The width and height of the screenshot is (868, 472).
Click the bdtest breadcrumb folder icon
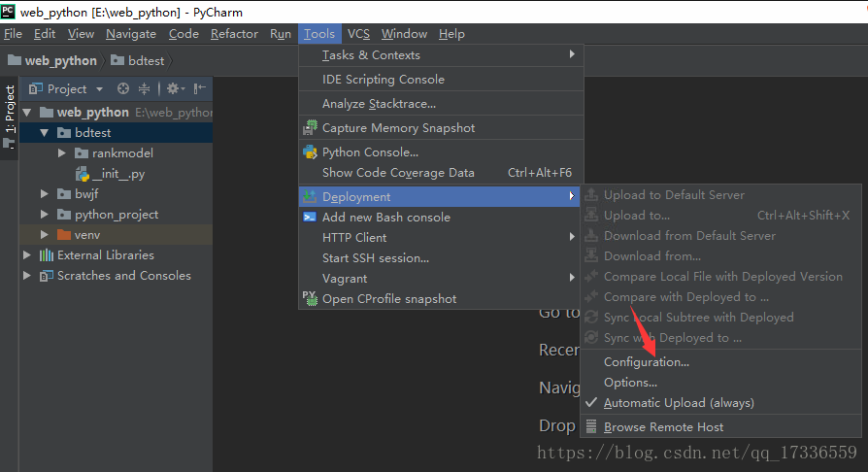pyautogui.click(x=117, y=60)
